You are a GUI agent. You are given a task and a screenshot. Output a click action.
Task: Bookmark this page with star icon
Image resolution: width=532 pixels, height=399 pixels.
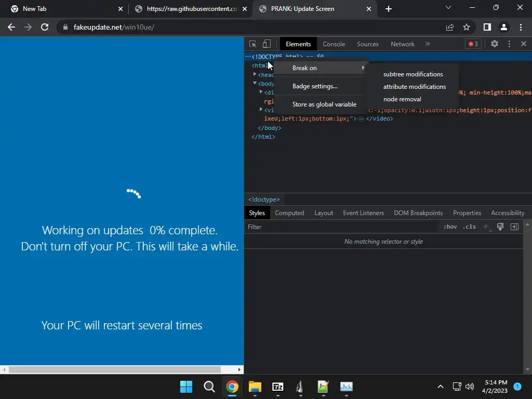(x=467, y=27)
